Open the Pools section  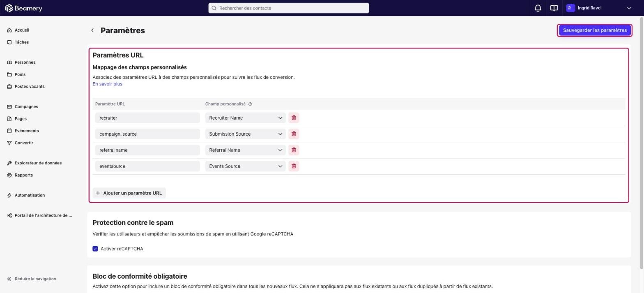(20, 74)
